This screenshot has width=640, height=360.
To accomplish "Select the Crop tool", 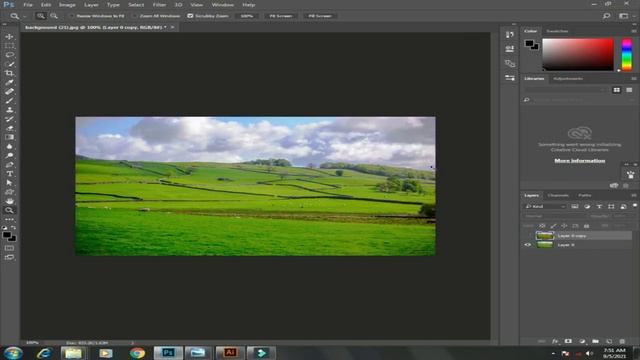I will (x=9, y=73).
